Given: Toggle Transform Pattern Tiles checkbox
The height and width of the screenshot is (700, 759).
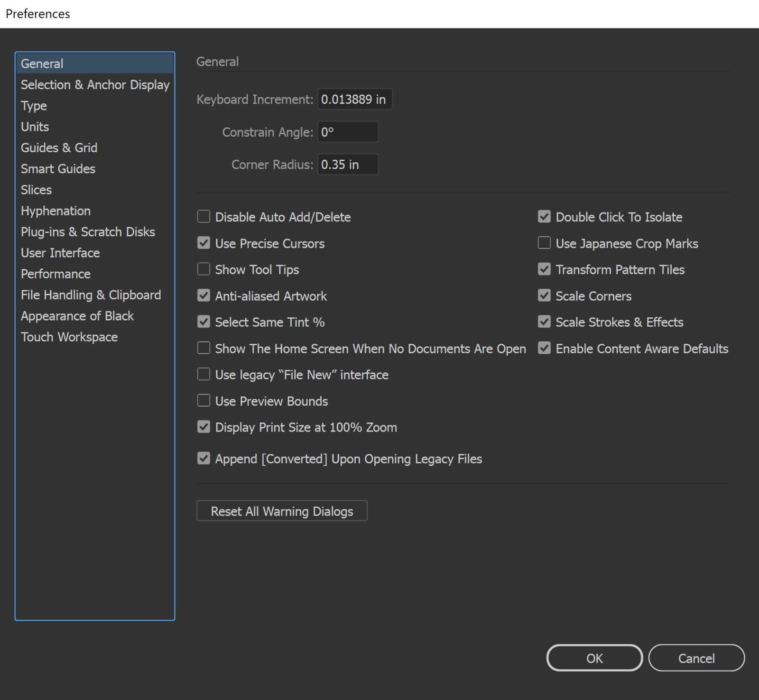Looking at the screenshot, I should 544,269.
